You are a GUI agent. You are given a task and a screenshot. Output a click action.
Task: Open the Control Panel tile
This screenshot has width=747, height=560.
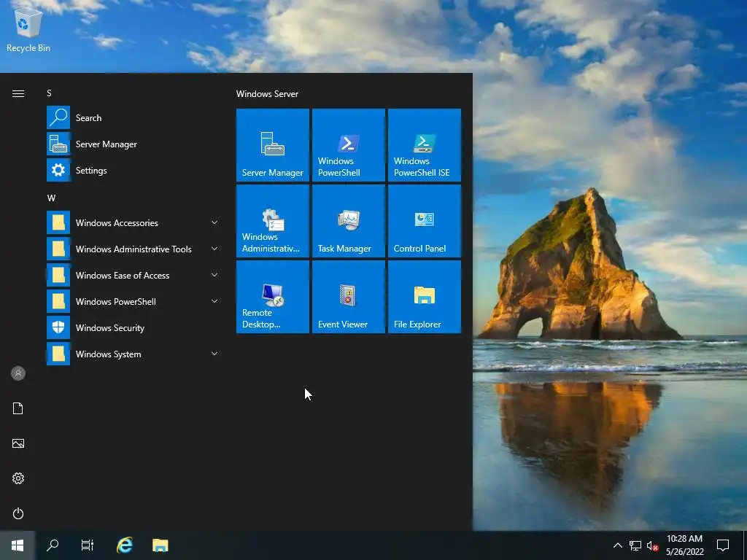[x=424, y=220]
